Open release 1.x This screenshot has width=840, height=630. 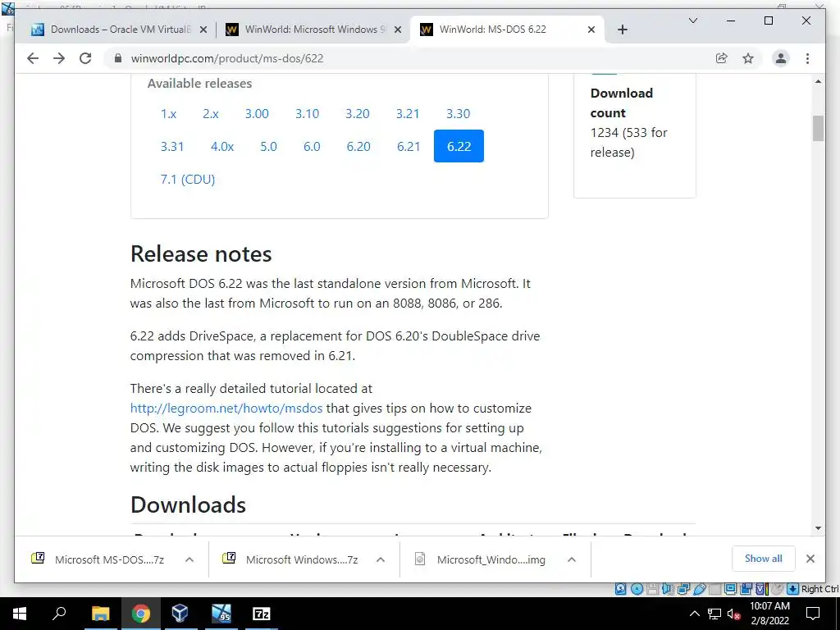168,113
